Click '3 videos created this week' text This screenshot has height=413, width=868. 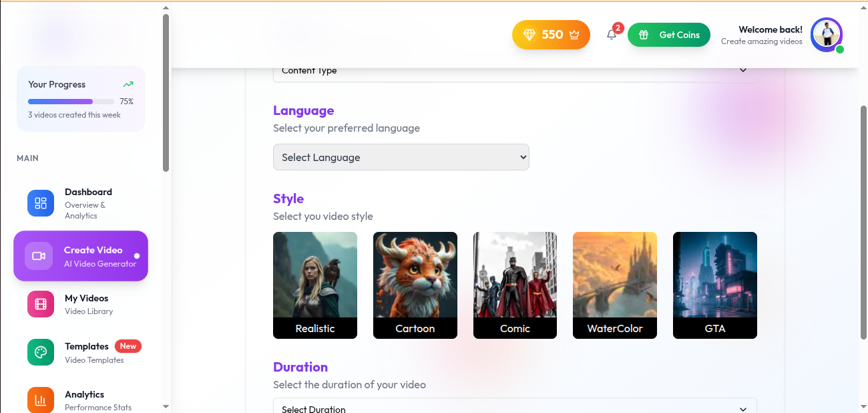(74, 115)
